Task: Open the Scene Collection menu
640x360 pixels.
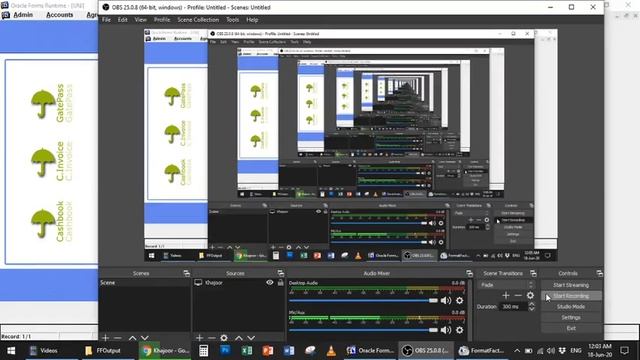Action: click(198, 20)
